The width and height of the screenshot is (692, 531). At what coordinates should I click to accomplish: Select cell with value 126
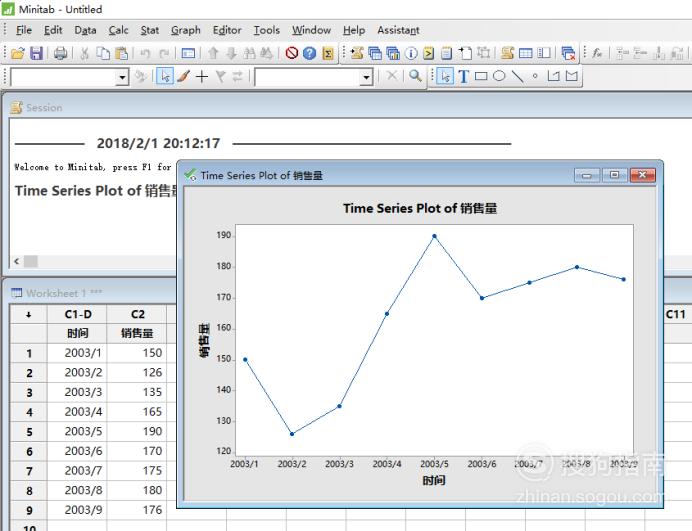click(137, 373)
